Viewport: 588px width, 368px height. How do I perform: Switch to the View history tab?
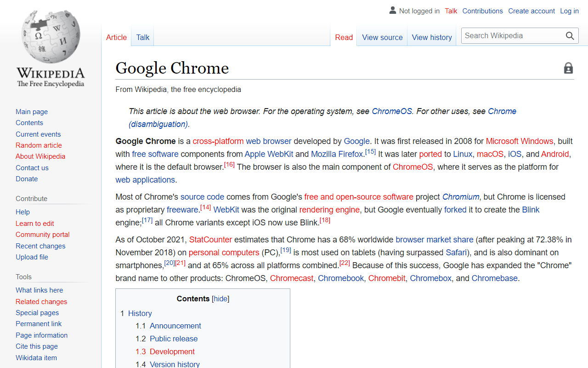coord(431,37)
